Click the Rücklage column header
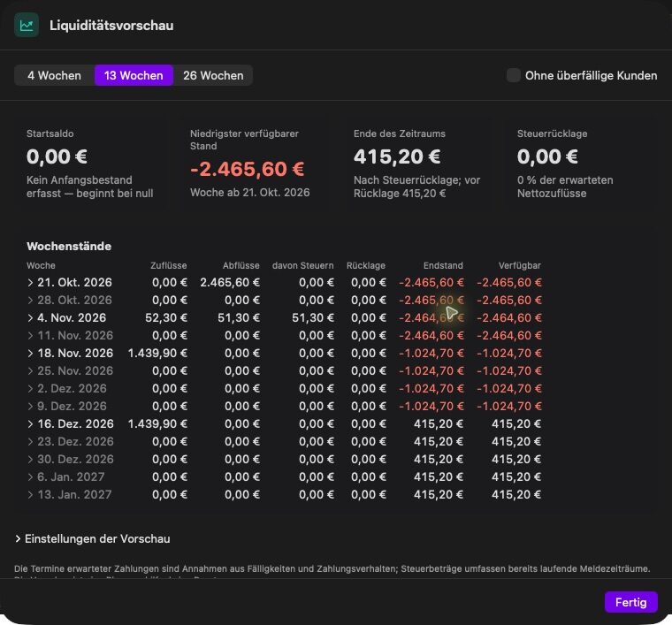672x625 pixels. 365,265
